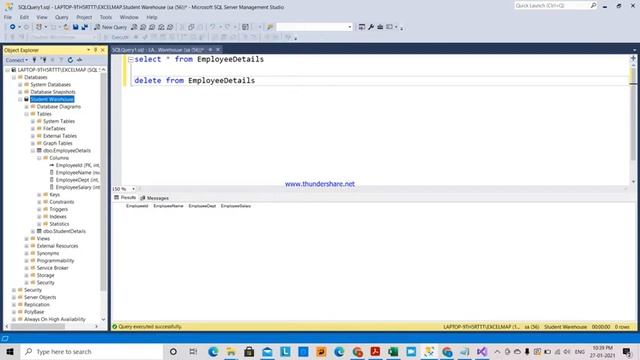This screenshot has height=360, width=640.
Task: Switch to the Messages tab
Action: [154, 198]
